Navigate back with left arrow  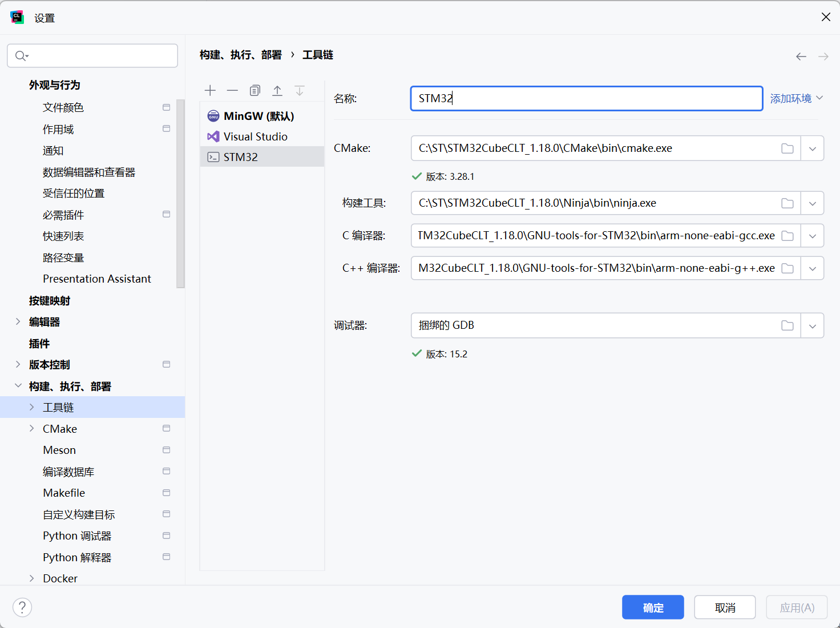click(x=801, y=57)
